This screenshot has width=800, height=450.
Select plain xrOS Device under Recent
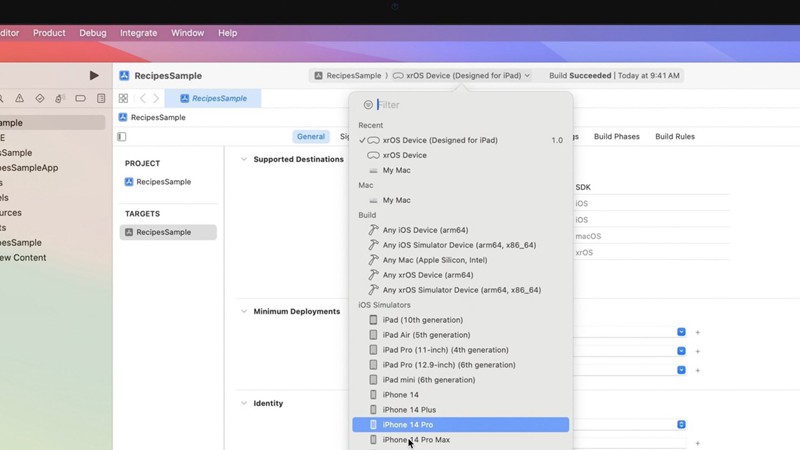[461, 155]
